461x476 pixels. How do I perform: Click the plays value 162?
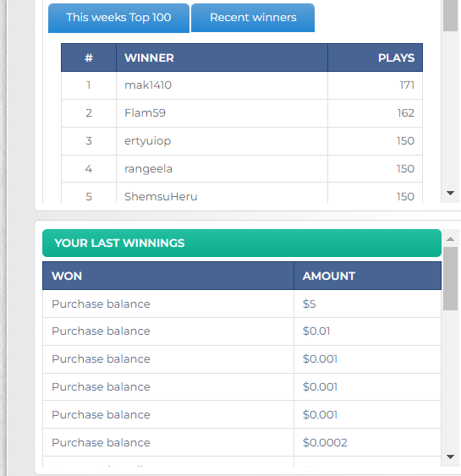click(406, 113)
